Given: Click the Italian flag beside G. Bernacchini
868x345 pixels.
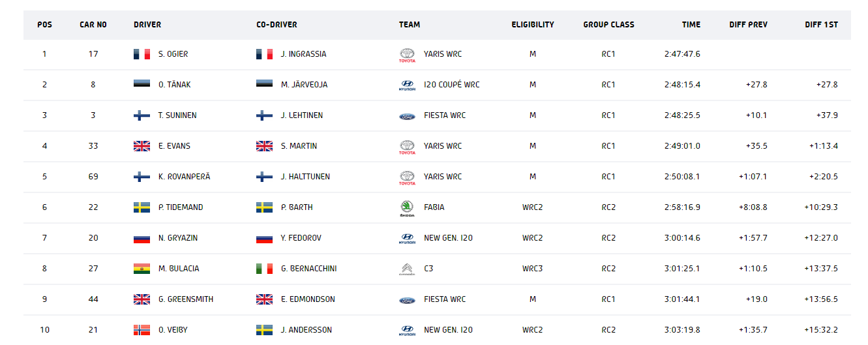Looking at the screenshot, I should (x=264, y=269).
